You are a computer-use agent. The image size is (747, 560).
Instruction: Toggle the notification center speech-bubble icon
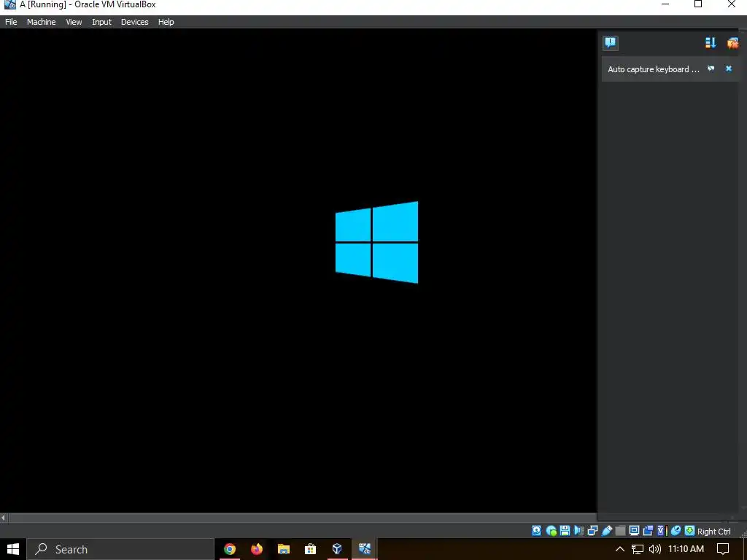611,43
